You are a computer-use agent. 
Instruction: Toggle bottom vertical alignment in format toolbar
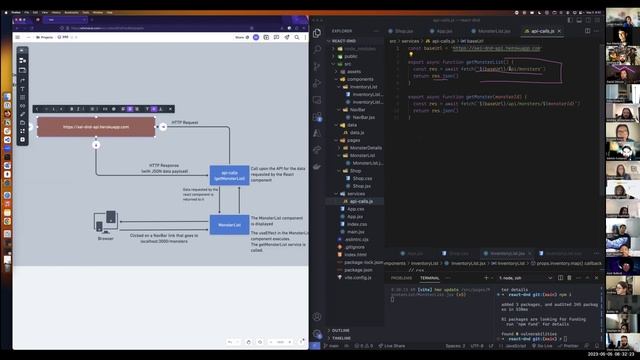tap(161, 109)
